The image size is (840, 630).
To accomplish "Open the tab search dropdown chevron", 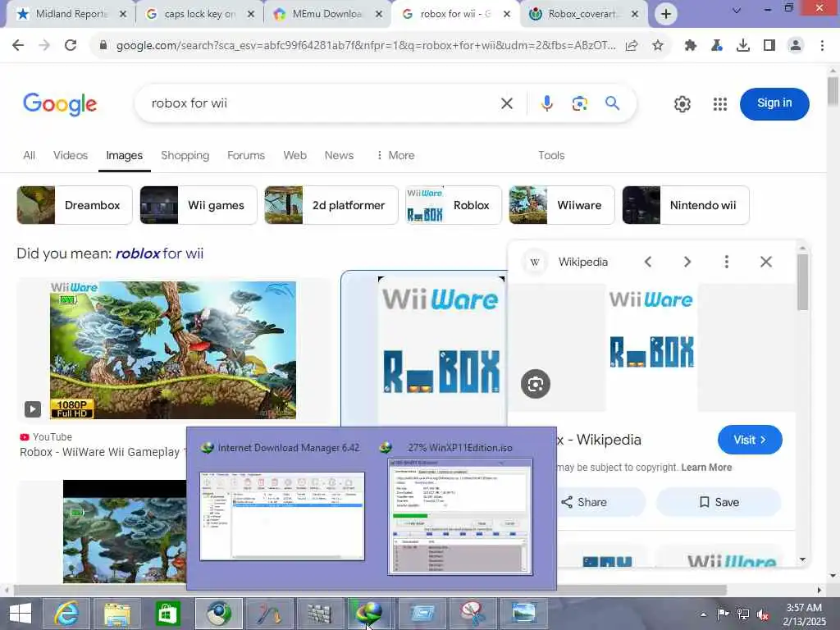I will coord(737,10).
